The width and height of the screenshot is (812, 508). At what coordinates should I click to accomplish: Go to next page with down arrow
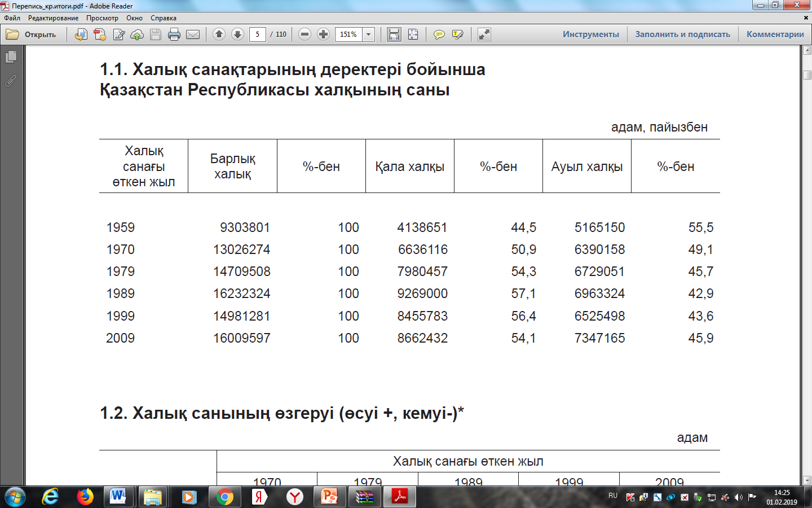click(x=238, y=34)
